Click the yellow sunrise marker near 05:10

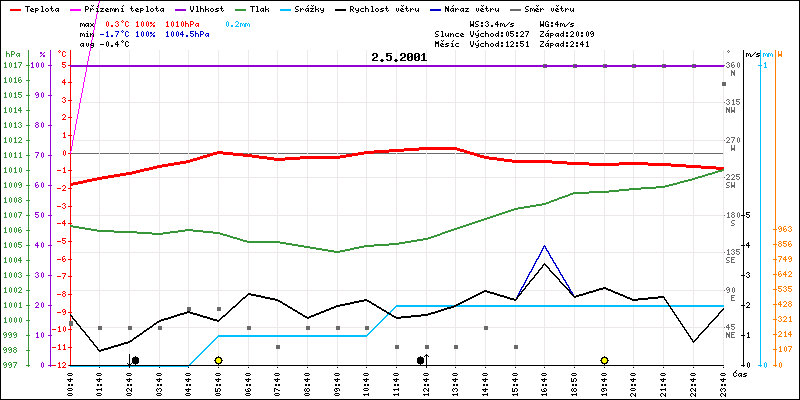218,360
